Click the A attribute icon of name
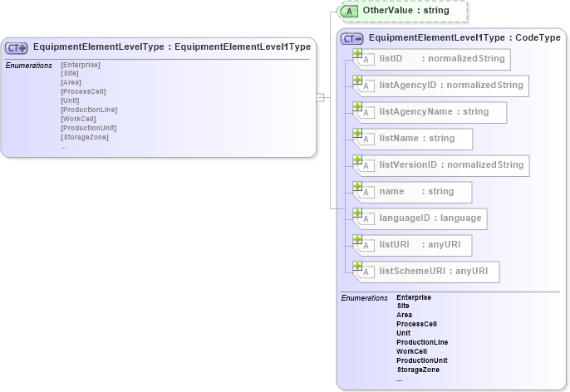The image size is (570, 392). click(x=366, y=193)
